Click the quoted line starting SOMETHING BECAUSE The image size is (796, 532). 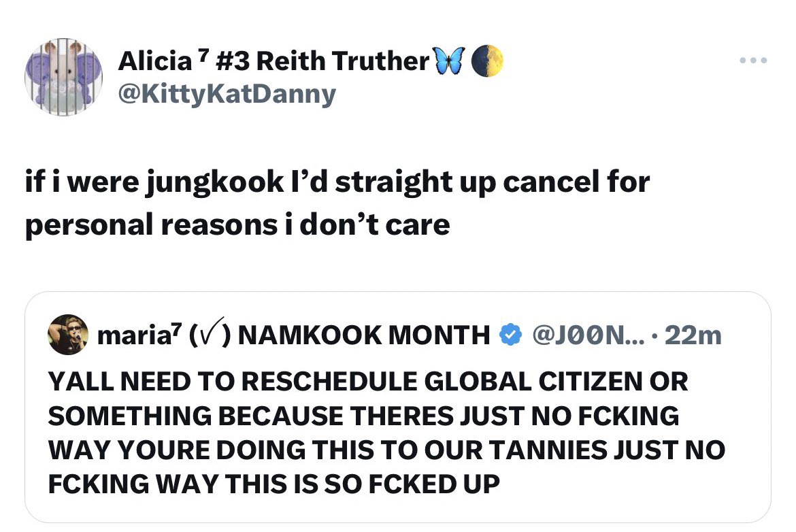363,416
